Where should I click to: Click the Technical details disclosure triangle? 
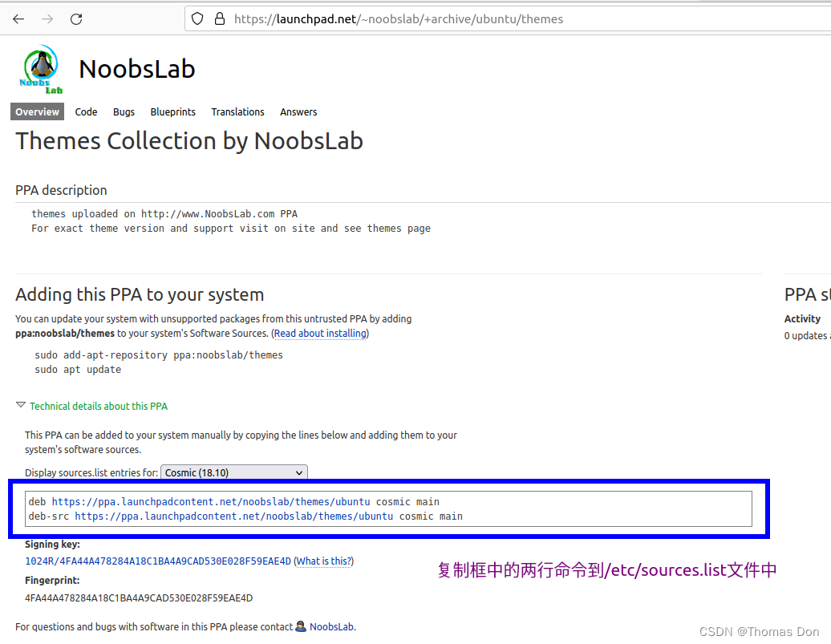pyautogui.click(x=21, y=405)
